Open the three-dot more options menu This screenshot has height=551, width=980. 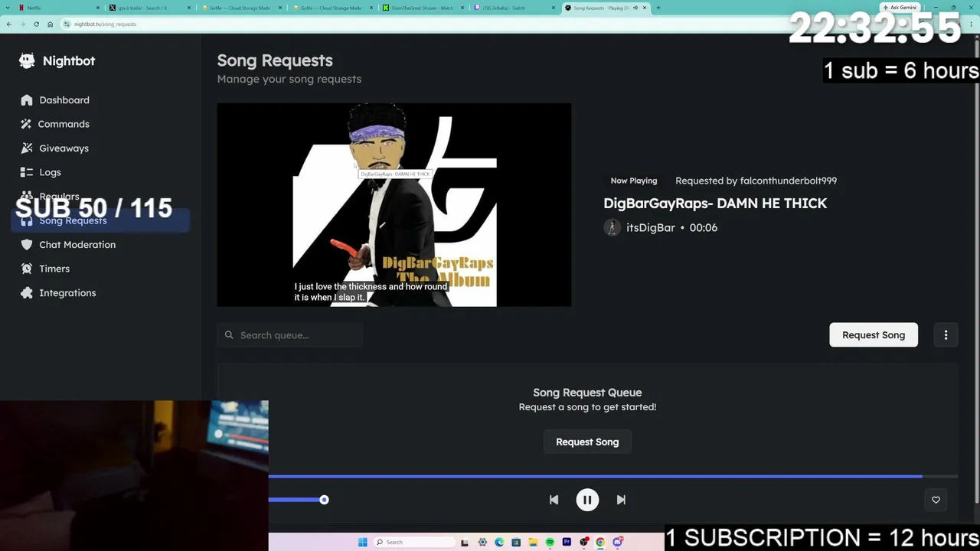point(946,334)
